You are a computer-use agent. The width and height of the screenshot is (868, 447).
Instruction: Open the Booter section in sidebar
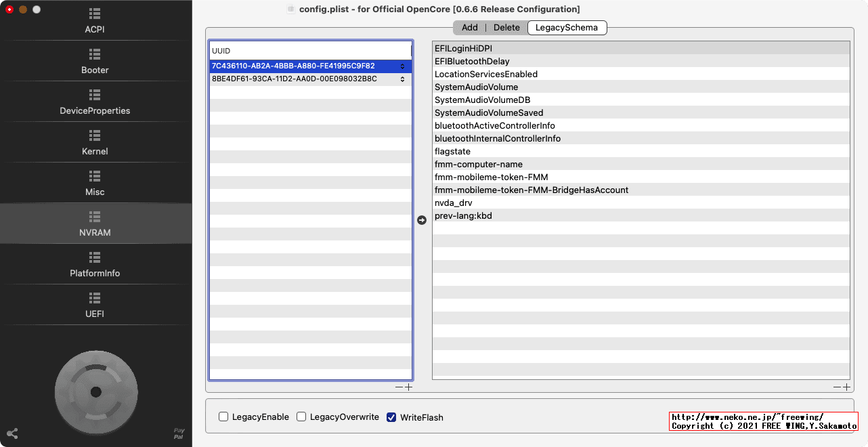(x=95, y=61)
